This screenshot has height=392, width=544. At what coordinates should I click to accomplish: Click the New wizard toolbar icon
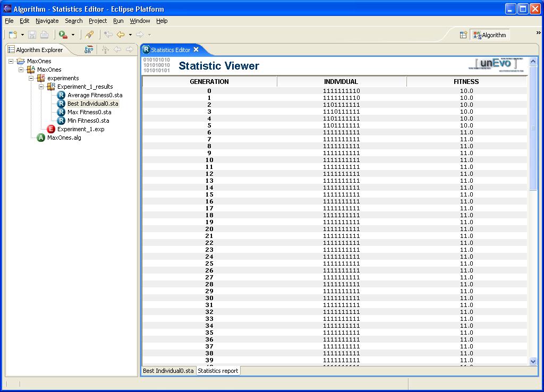pyautogui.click(x=13, y=35)
